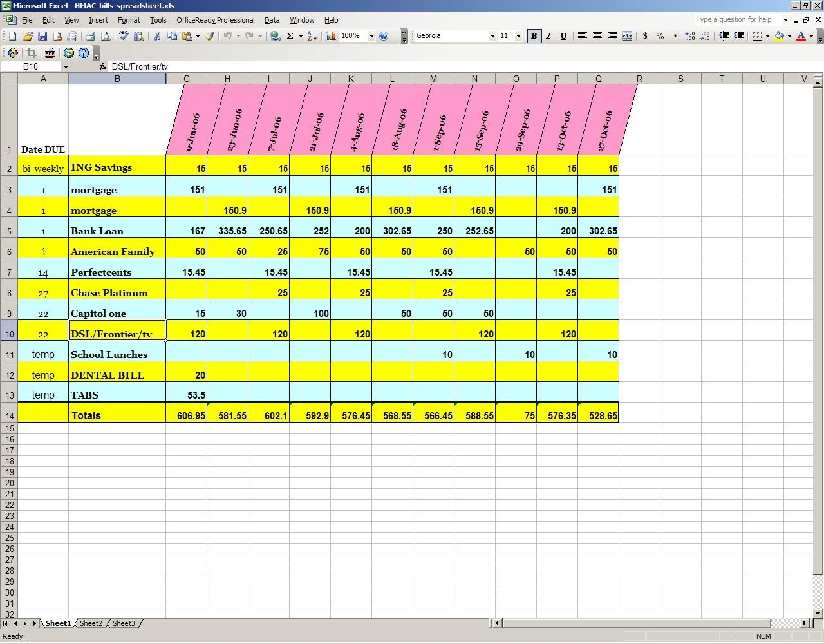This screenshot has width=824, height=644.
Task: Open the Georgia font dropdown
Action: [x=492, y=35]
